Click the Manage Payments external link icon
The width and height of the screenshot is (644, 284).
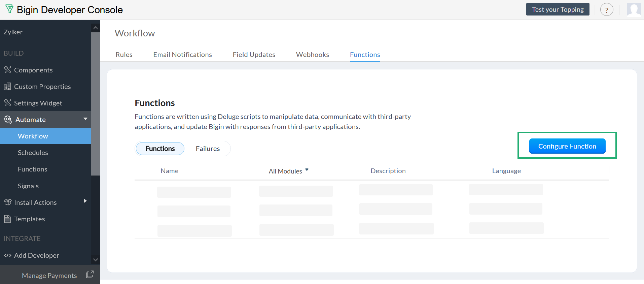[90, 275]
